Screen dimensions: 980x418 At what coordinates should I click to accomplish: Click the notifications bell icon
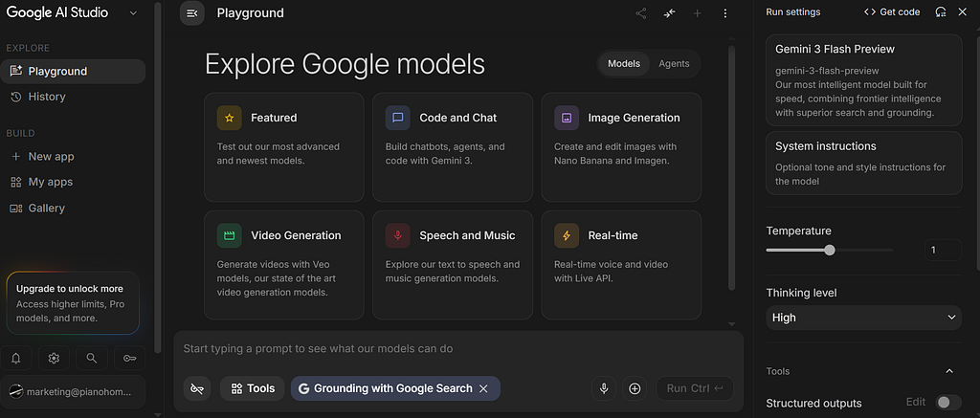click(16, 358)
